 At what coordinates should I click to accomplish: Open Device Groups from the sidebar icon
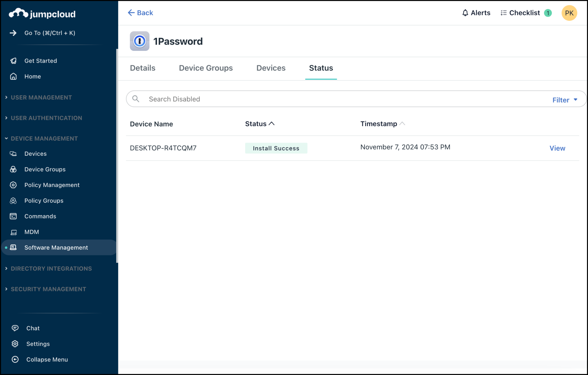point(13,169)
